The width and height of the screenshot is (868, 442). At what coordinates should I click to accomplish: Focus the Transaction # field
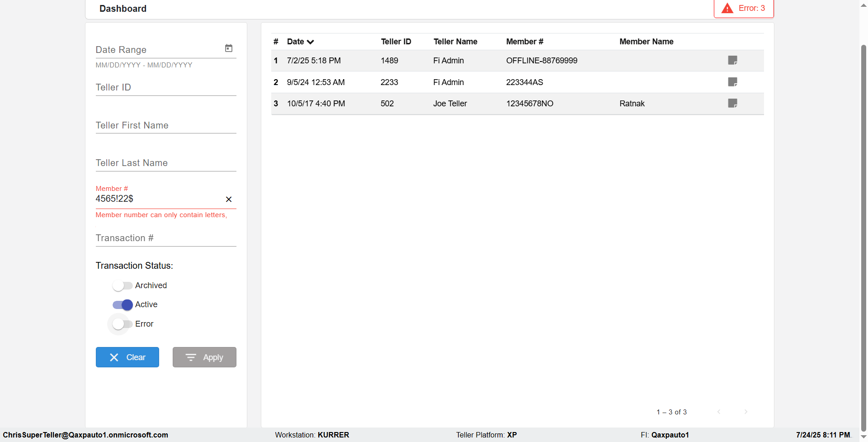166,238
